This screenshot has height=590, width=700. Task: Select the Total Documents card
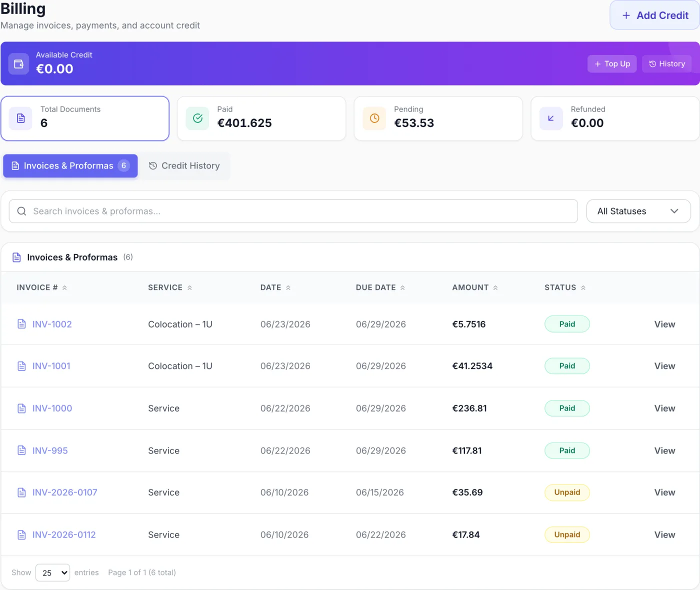click(85, 118)
